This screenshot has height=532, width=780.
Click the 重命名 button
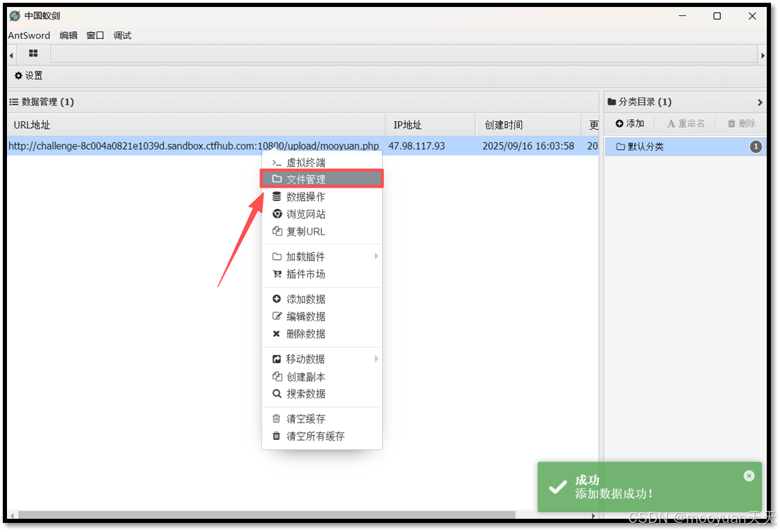685,123
